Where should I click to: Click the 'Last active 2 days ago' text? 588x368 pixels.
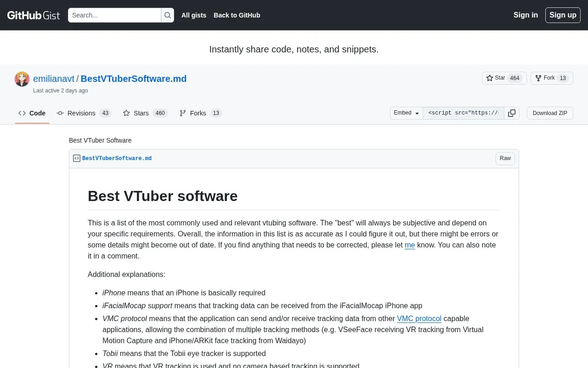click(60, 91)
